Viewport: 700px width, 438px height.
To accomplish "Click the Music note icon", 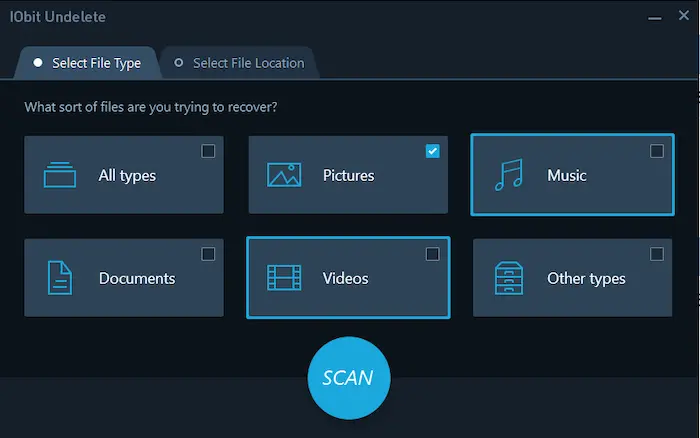I will click(508, 175).
